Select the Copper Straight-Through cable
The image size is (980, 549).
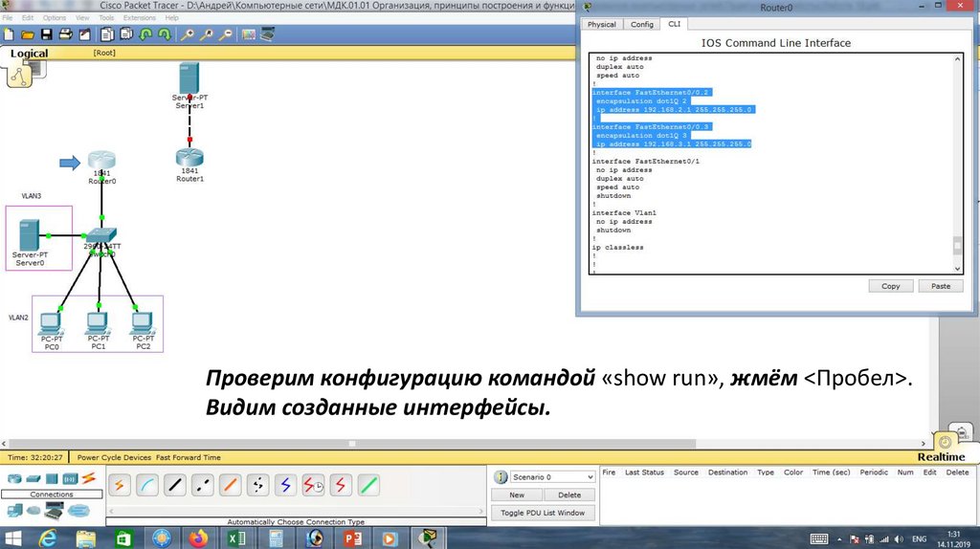175,485
